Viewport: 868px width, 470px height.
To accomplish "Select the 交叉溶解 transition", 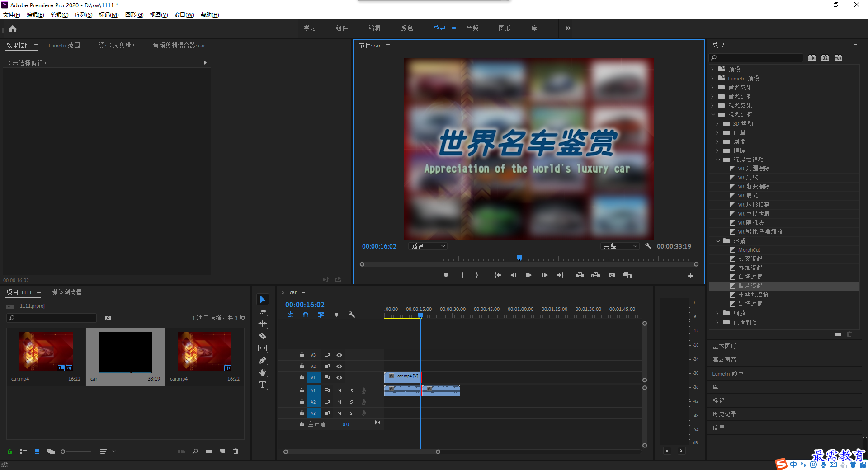I will click(750, 258).
